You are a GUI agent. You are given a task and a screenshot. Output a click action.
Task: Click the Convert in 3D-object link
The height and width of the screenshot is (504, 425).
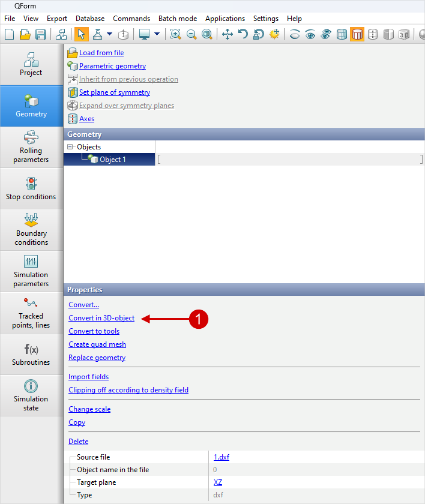coord(101,318)
